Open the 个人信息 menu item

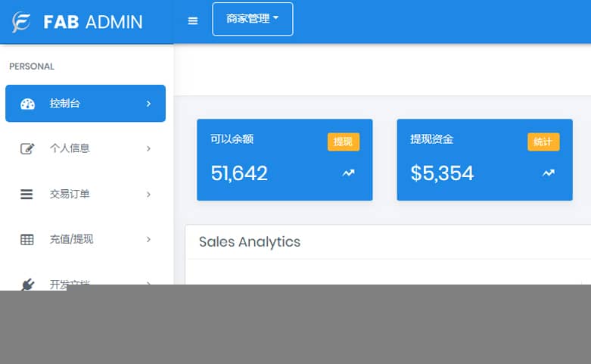(x=86, y=148)
